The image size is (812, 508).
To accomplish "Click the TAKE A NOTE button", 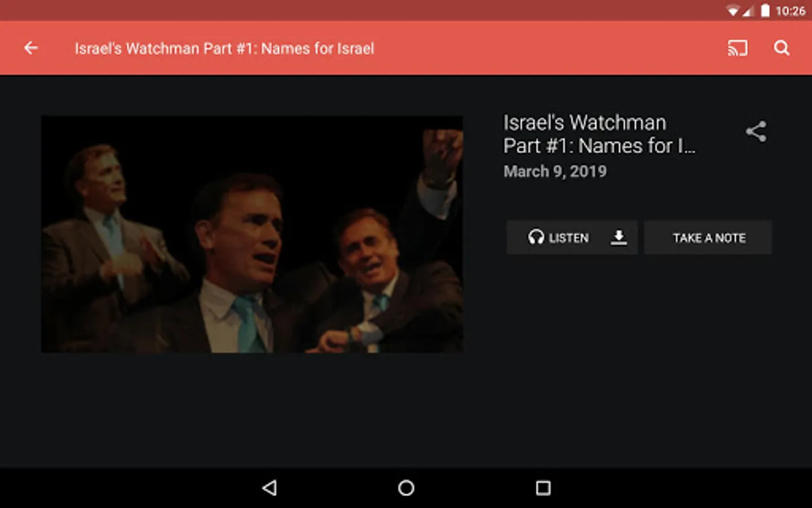I will pos(708,238).
